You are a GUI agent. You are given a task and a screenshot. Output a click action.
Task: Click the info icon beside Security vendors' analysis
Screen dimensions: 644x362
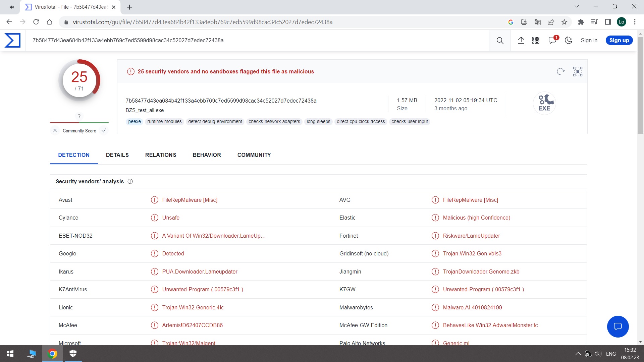pyautogui.click(x=130, y=181)
